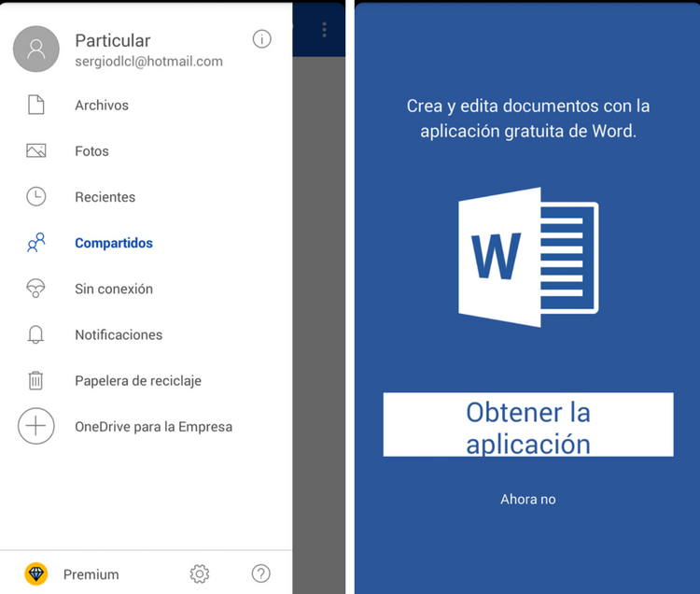This screenshot has height=594, width=700.
Task: Go to Fotos section
Action: coord(147,151)
